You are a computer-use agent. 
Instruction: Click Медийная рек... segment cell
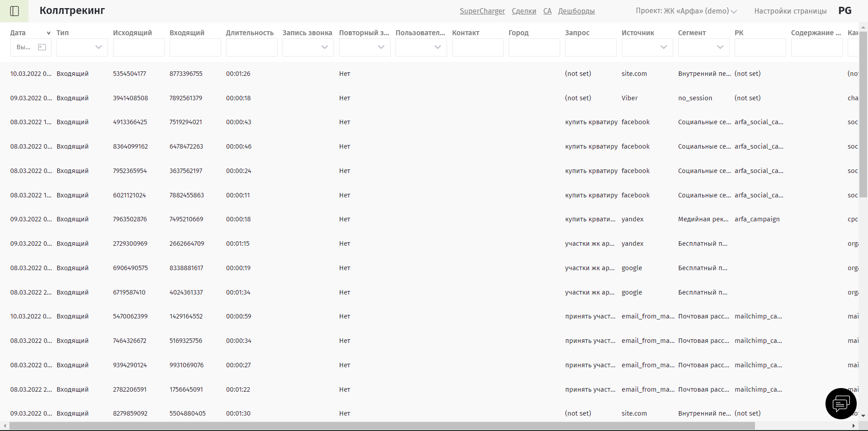click(703, 219)
